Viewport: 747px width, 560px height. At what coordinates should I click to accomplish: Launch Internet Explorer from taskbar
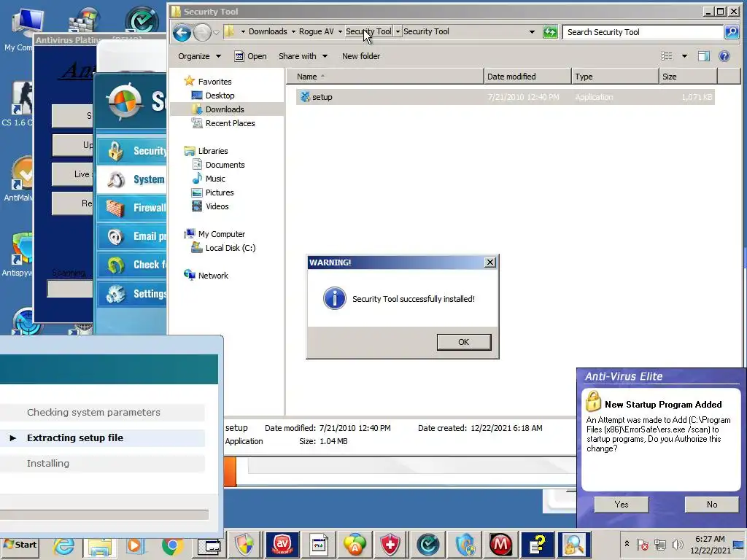64,545
